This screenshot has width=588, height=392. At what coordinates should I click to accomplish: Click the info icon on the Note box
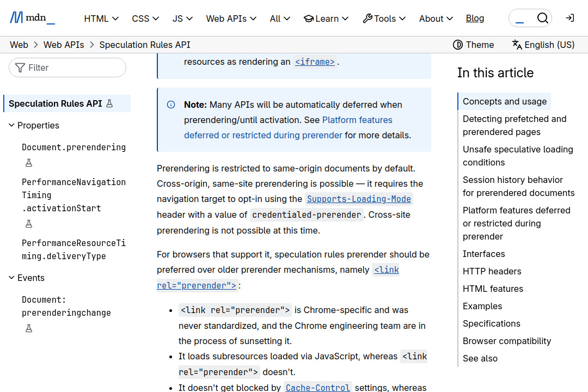tap(171, 105)
